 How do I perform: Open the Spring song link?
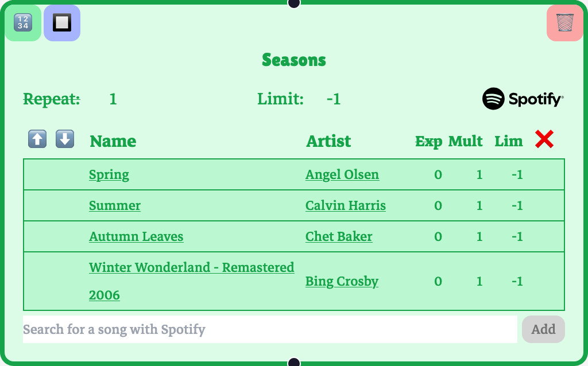click(x=109, y=174)
